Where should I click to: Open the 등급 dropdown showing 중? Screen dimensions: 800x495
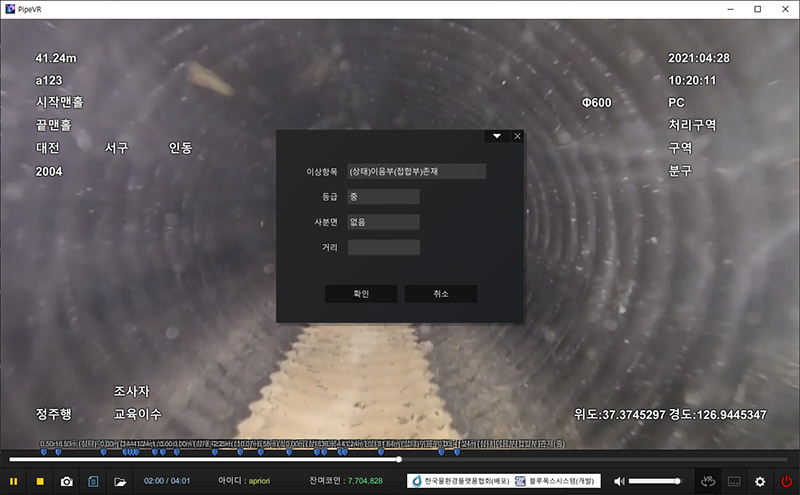(384, 196)
